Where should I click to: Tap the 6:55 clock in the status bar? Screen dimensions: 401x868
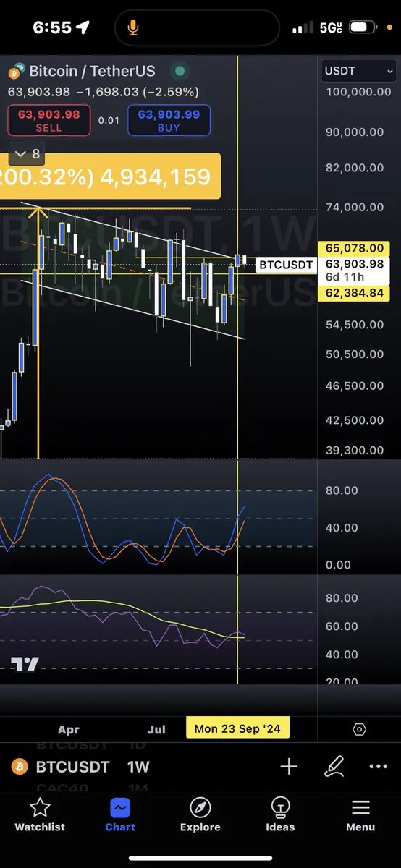click(52, 27)
